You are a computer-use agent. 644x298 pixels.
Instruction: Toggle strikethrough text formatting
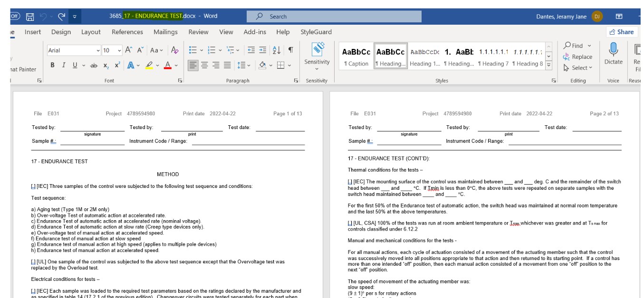tap(94, 65)
